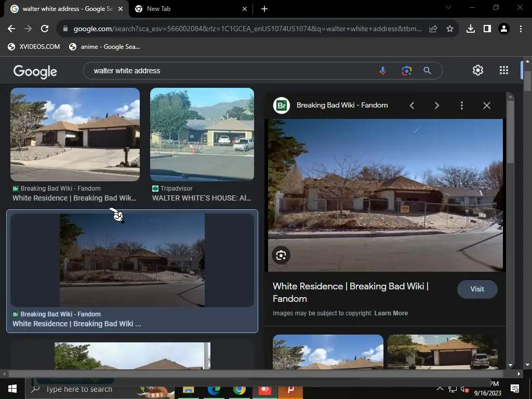Select the walter white address tab
Image resolution: width=532 pixels, height=399 pixels.
67,9
